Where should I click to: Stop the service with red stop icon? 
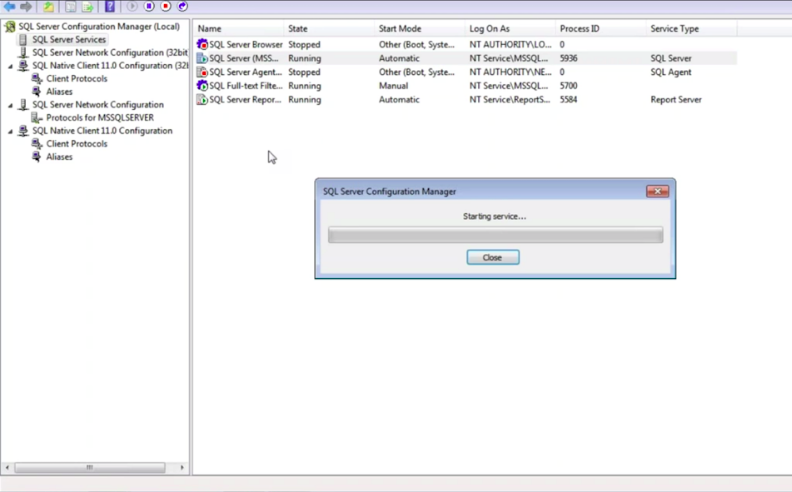pyautogui.click(x=166, y=7)
